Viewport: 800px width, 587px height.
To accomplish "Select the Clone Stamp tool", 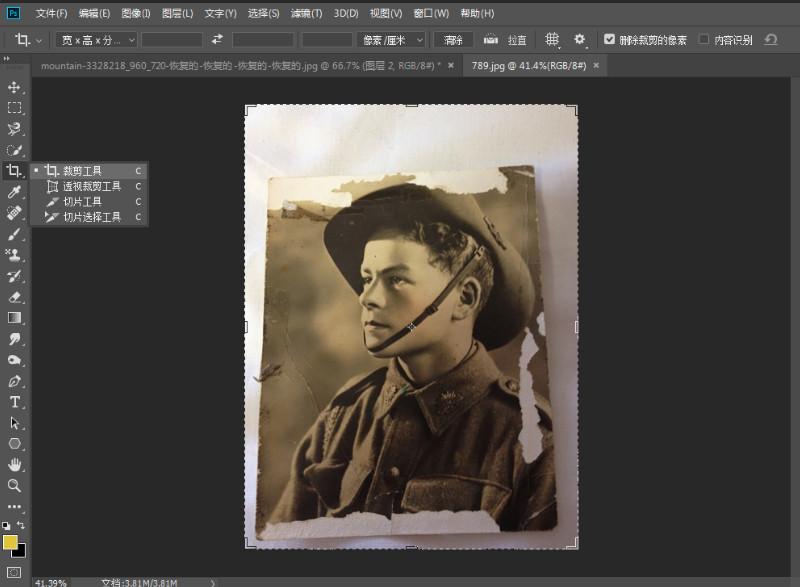I will pos(15,254).
